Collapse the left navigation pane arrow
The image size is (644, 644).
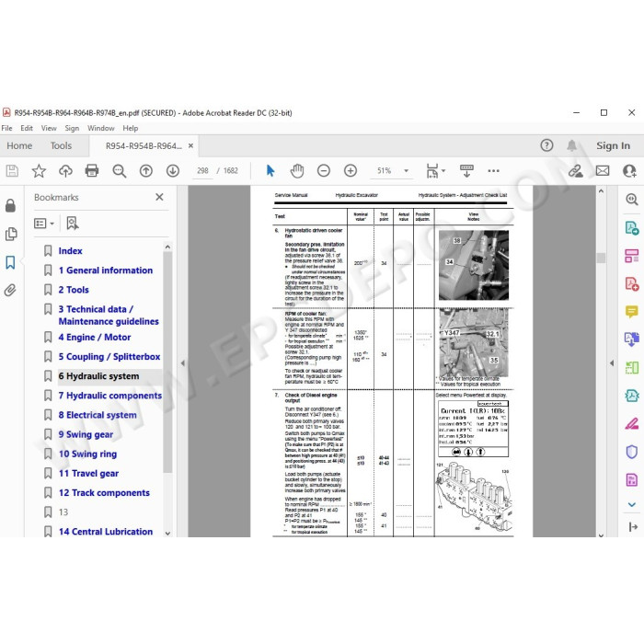pos(183,363)
